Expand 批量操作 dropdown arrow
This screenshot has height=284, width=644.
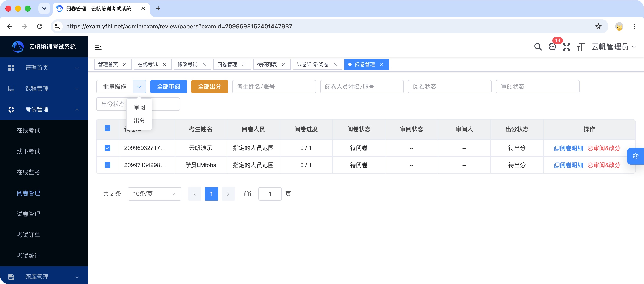point(139,87)
